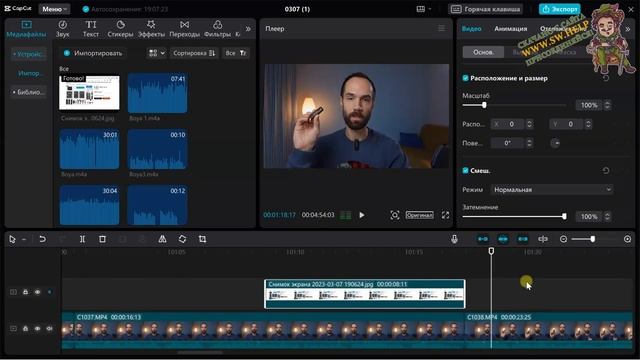Click the rotate tool icon
This screenshot has height=360, width=640.
pos(182,239)
